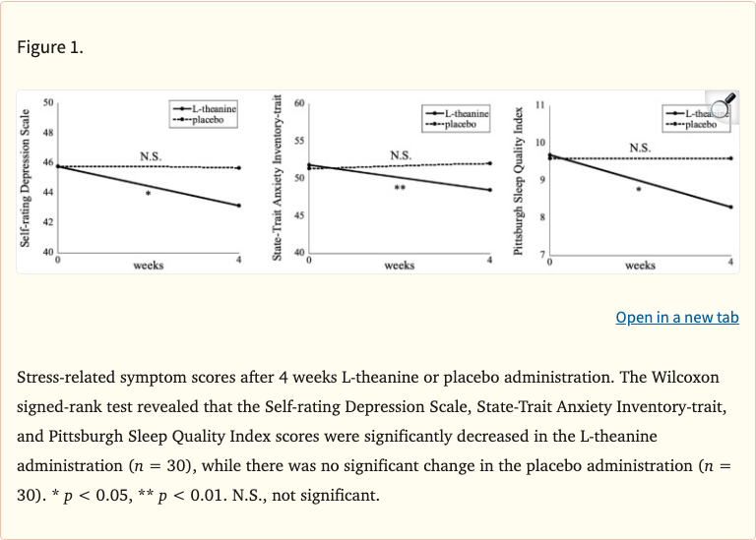Click the "N.S." label in the depression chart
The image size is (756, 540).
tap(151, 156)
